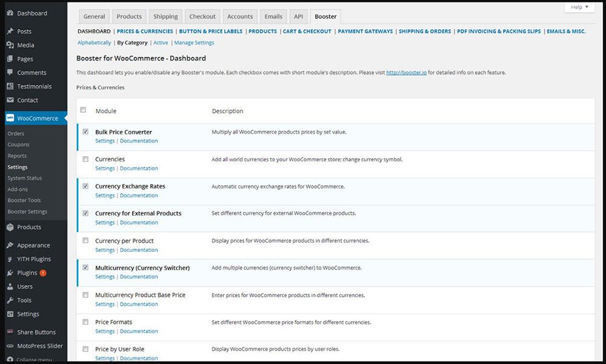Sort modules Alphabetically
Image resolution: width=606 pixels, height=364 pixels.
pyautogui.click(x=95, y=42)
